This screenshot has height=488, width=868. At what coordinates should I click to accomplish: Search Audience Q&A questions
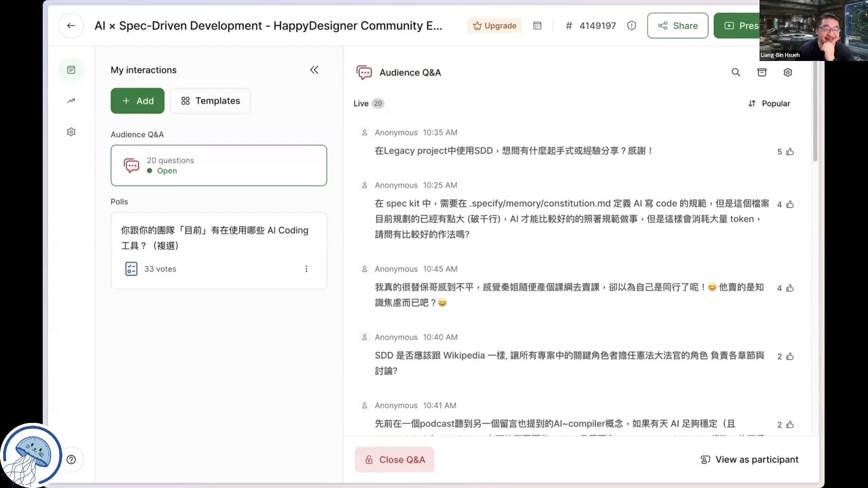736,72
